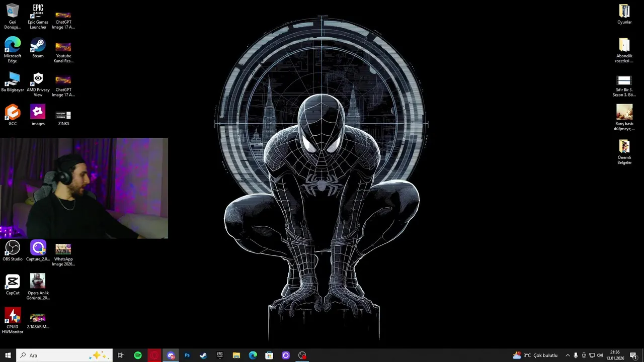Open the Epic Games Launcher desktop shortcut
Screen dimensions: 644x362
[38, 17]
